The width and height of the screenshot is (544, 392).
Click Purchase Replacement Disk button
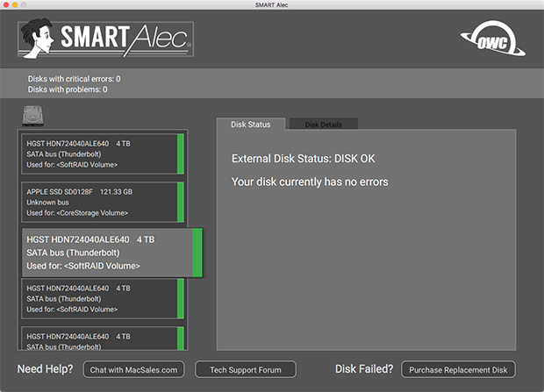point(458,370)
